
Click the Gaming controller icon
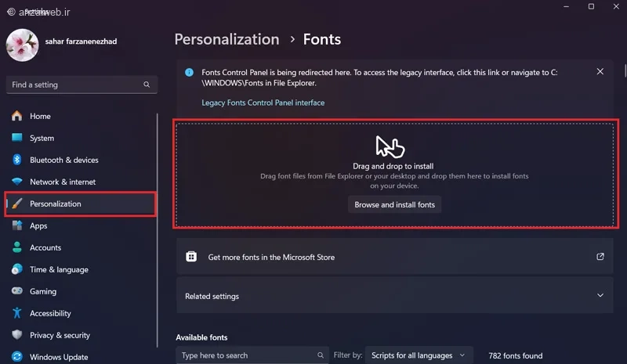point(16,291)
